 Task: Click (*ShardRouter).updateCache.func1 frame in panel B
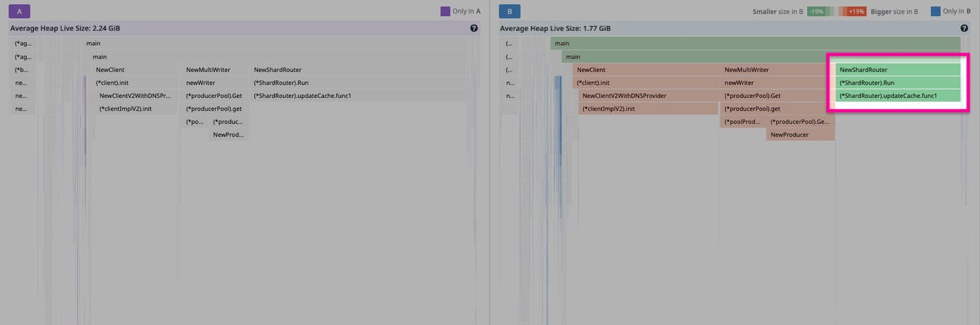897,96
